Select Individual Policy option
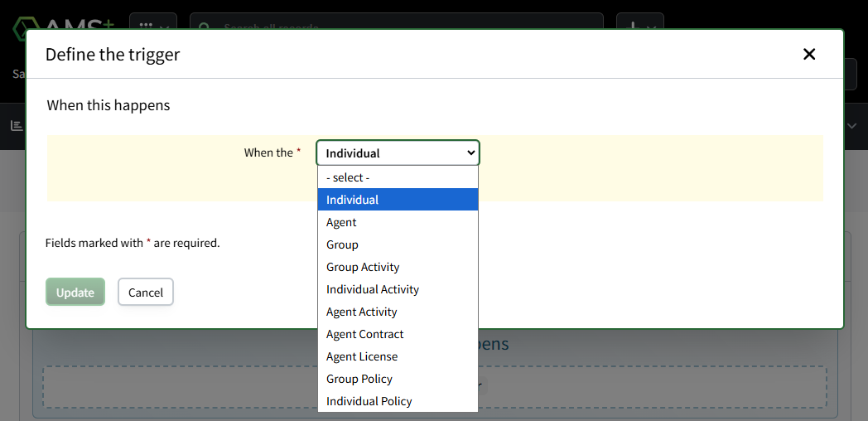Image resolution: width=868 pixels, height=421 pixels. click(398, 401)
